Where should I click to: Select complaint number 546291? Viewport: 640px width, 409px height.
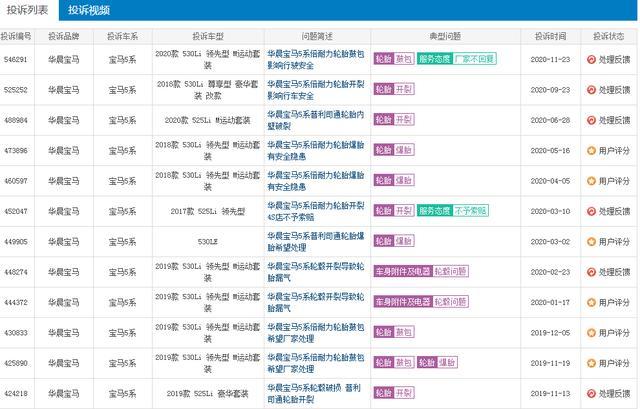[x=16, y=60]
